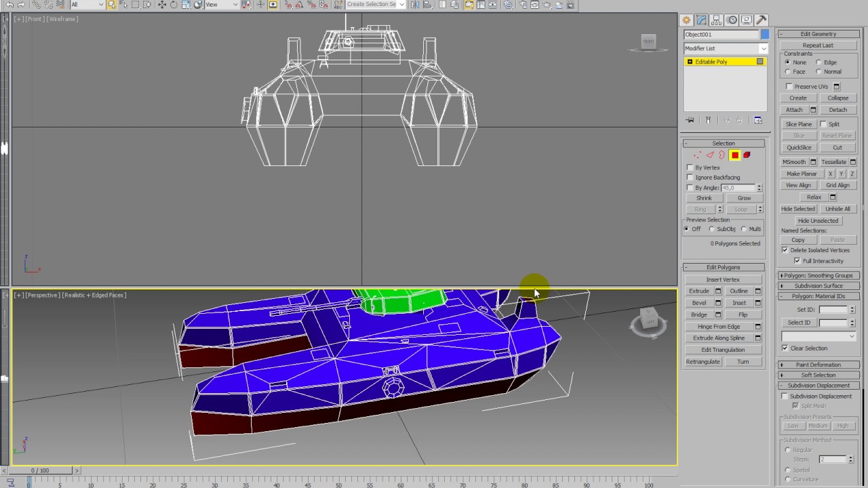Select None constraint radio button
This screenshot has height=488, width=868.
coord(787,62)
